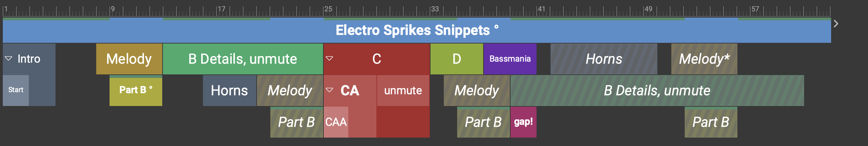Select the CAA block
The width and height of the screenshot is (868, 146).
pyautogui.click(x=336, y=122)
